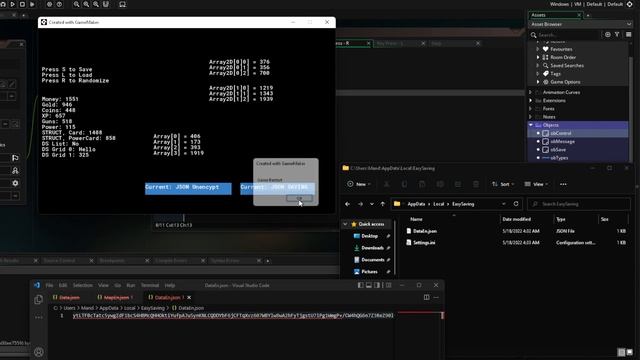
Task: Click the home icon in GameMaker toolbar
Action: [3, 4]
